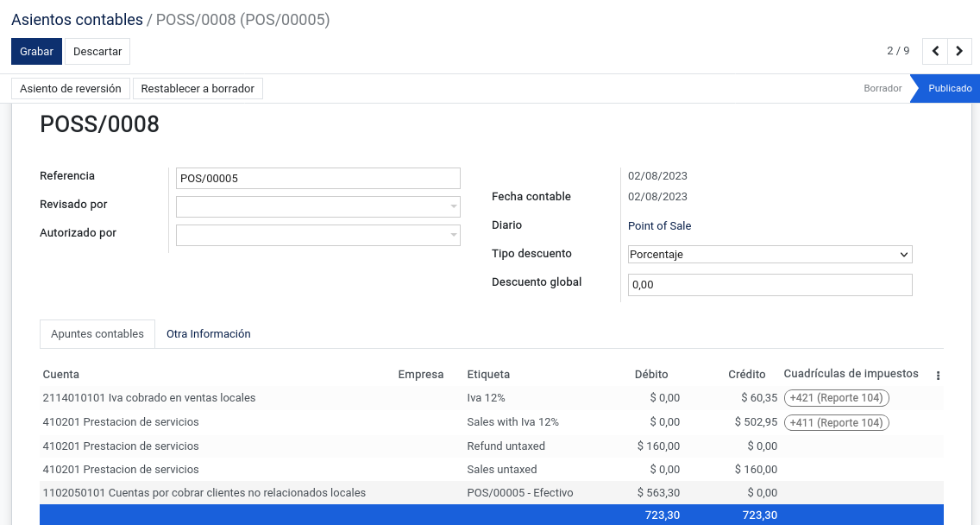This screenshot has height=525, width=980.
Task: Open Asientos contables breadcrumb
Action: 78,19
